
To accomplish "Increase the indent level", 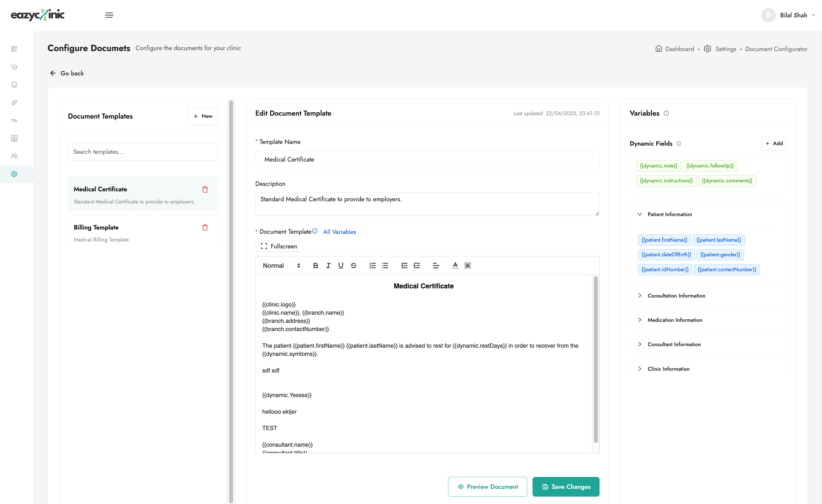I will [417, 266].
